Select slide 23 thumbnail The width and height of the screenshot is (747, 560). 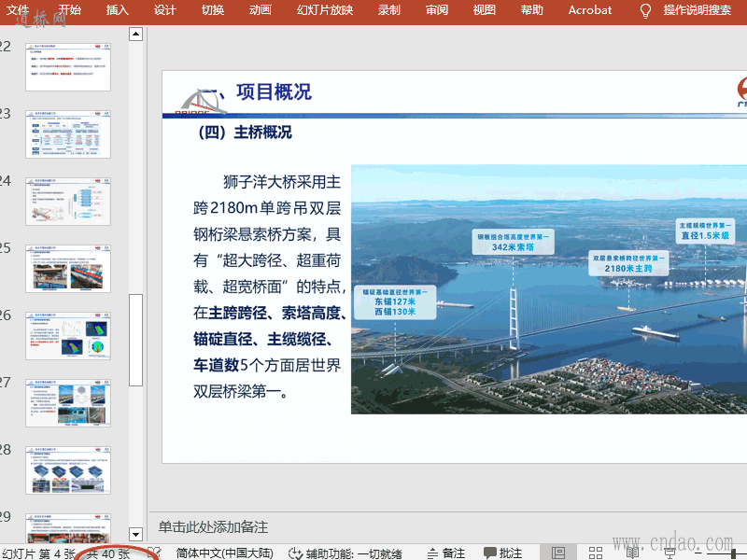point(68,134)
